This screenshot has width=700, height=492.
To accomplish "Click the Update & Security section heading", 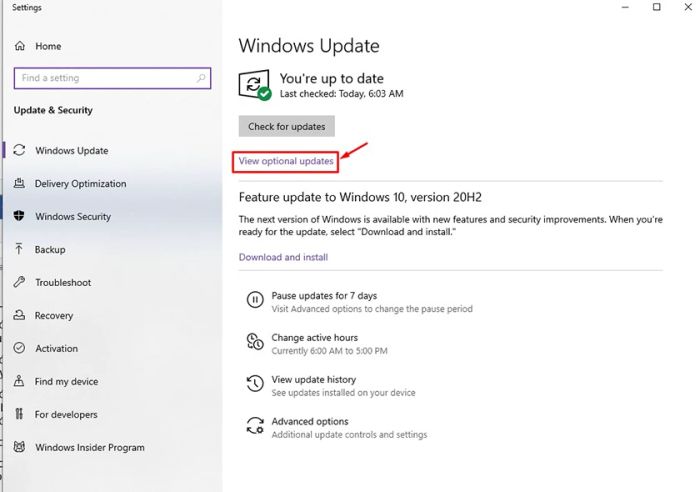I will tap(53, 110).
